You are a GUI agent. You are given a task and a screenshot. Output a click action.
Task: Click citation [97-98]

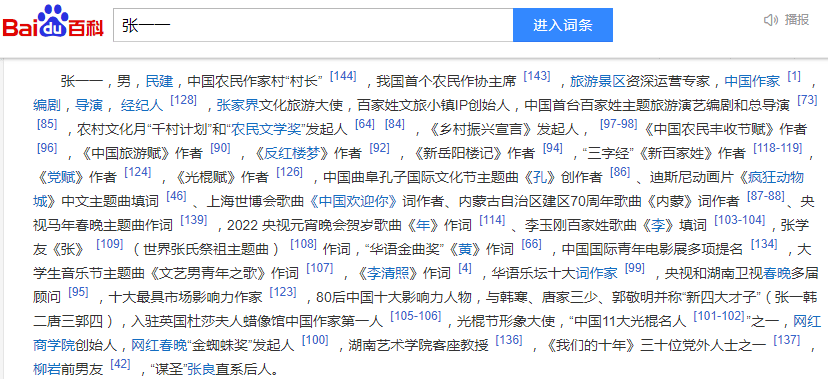618,124
